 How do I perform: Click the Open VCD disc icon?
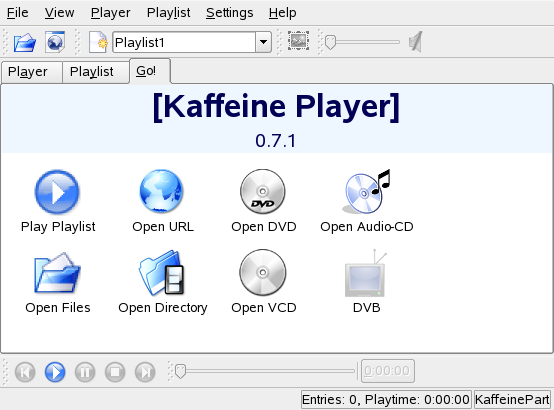click(263, 273)
